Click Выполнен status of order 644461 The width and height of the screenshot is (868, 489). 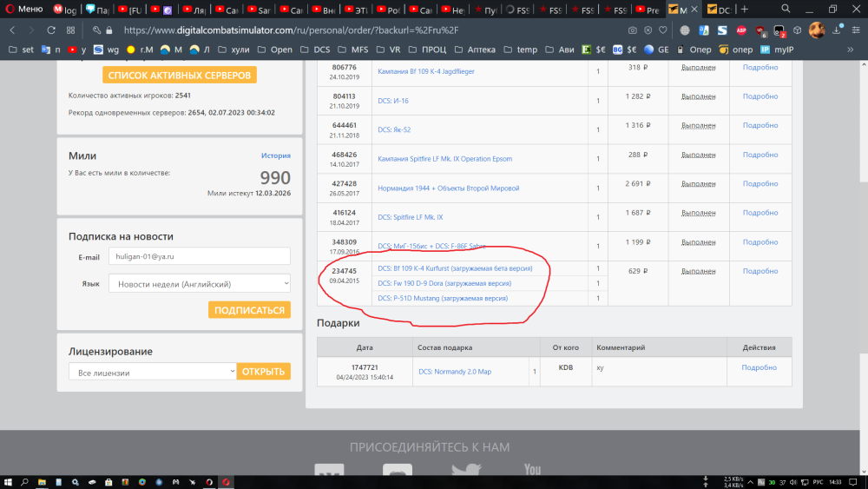pyautogui.click(x=698, y=126)
